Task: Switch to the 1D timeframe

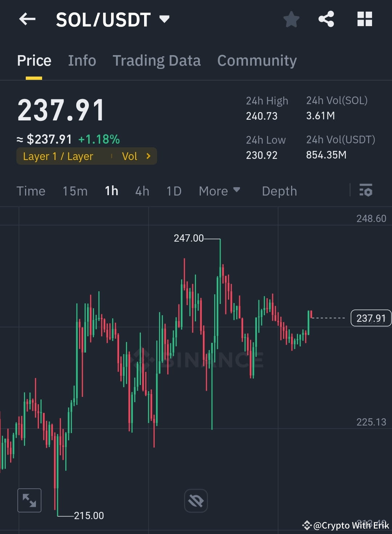Action: coord(173,190)
